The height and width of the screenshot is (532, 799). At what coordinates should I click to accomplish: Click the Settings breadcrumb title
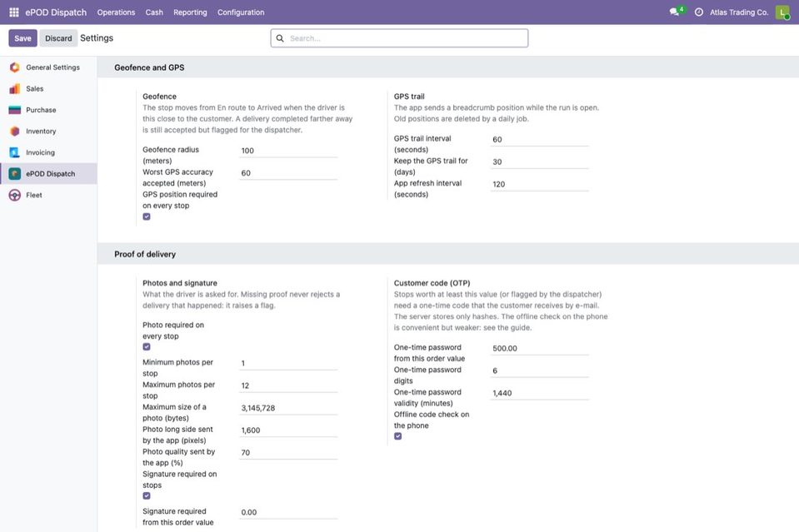pos(97,38)
